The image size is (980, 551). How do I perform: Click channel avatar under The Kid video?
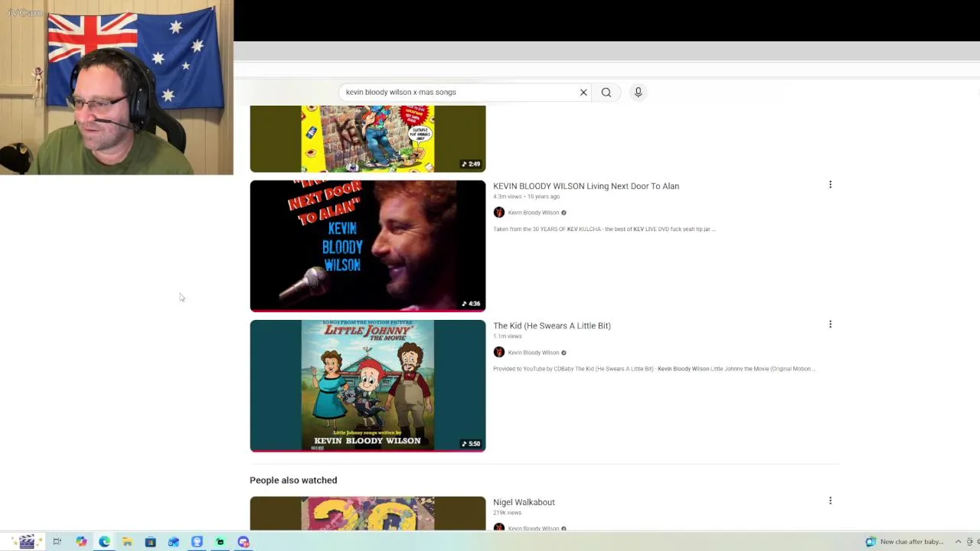(499, 352)
